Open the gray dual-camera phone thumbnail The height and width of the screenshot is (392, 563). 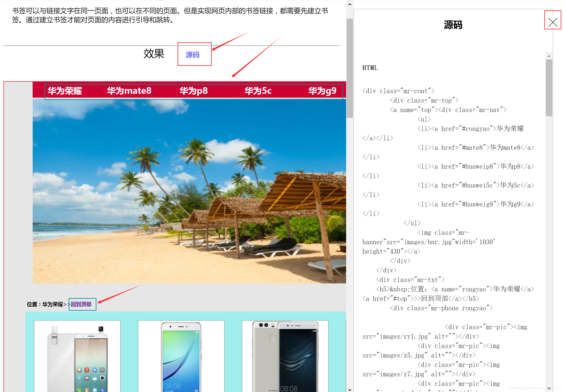coord(285,356)
